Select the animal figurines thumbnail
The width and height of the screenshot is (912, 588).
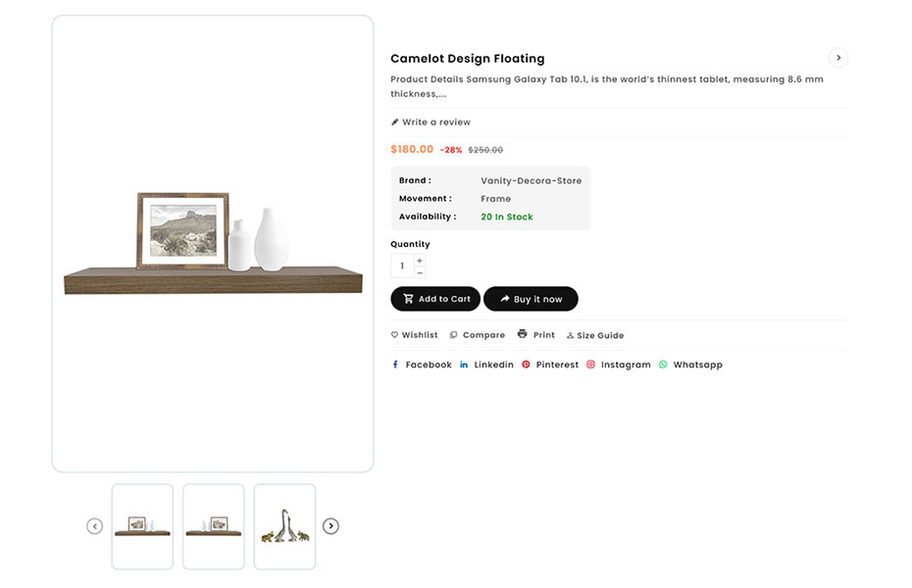point(284,526)
